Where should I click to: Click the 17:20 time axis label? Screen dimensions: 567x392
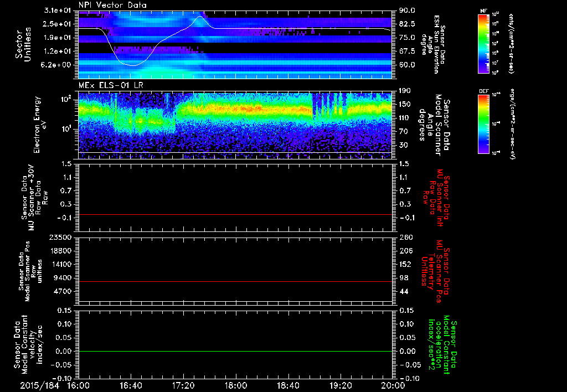coord(183,385)
